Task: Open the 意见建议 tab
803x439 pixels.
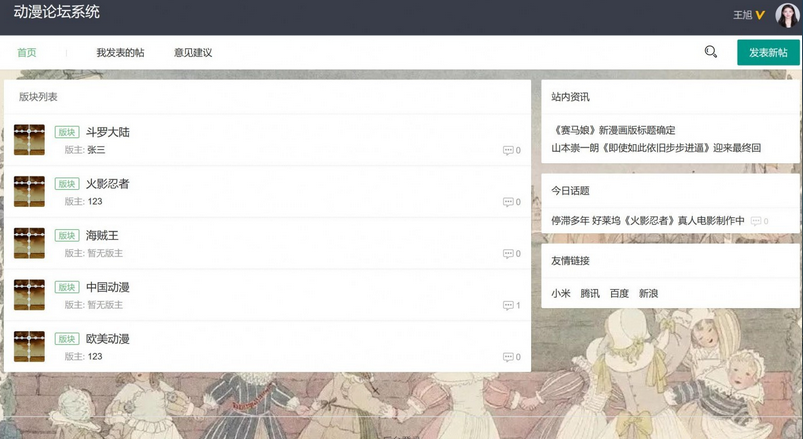Action: pyautogui.click(x=193, y=52)
